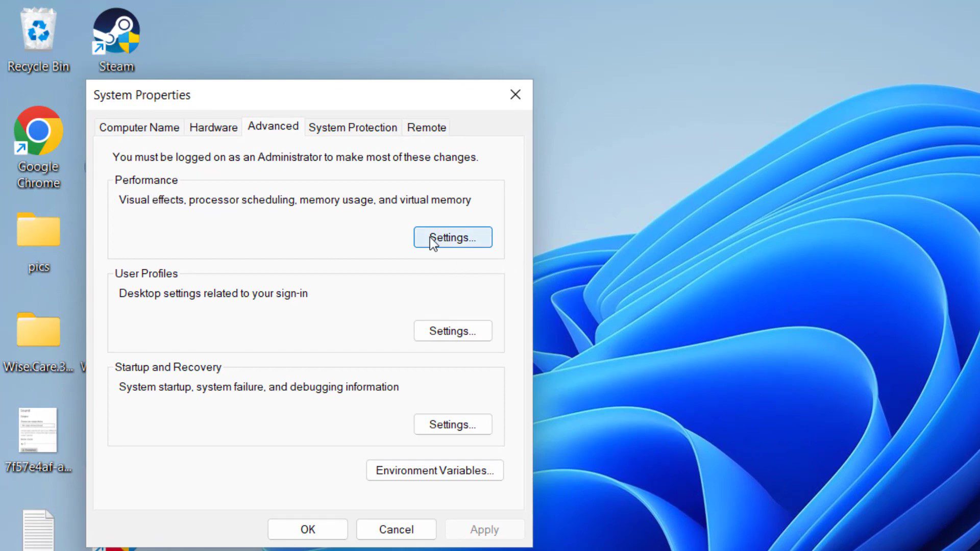This screenshot has width=980, height=551.
Task: Switch to the Computer Name tab
Action: click(139, 128)
